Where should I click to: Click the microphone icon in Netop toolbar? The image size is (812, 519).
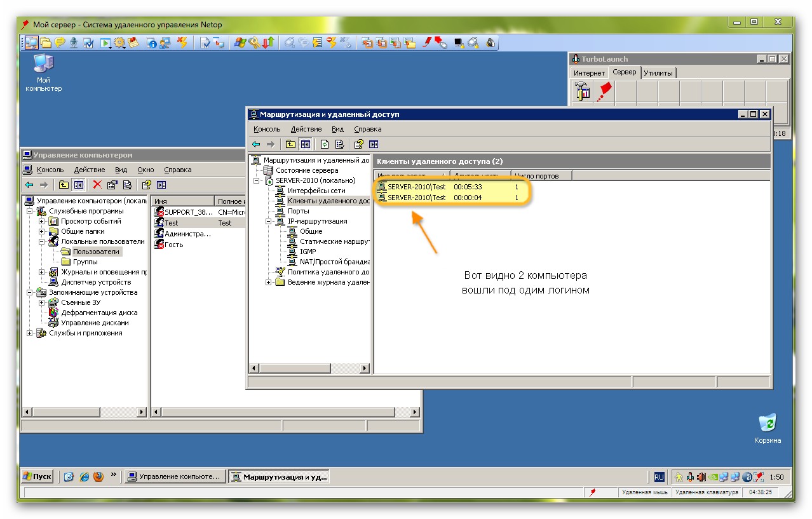74,43
